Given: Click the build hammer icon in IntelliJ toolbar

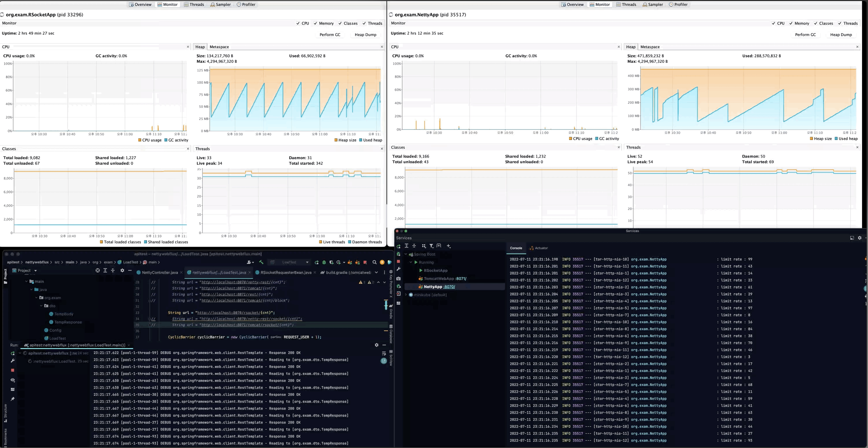Looking at the screenshot, I should click(x=261, y=262).
